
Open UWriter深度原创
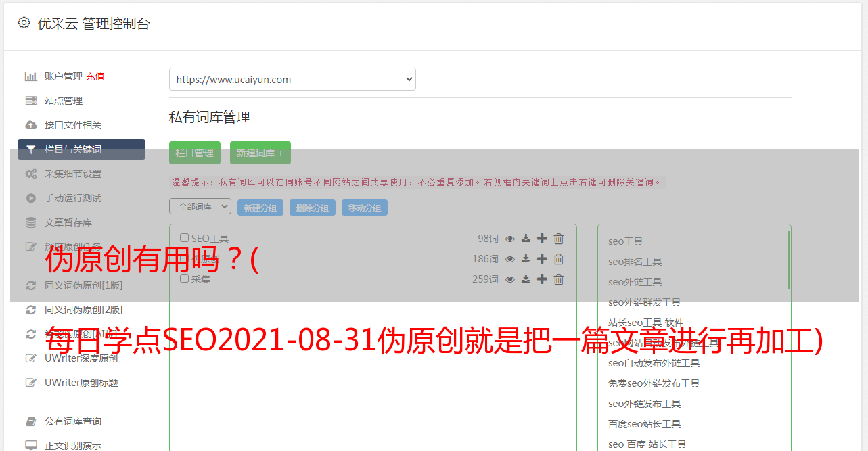click(x=81, y=358)
